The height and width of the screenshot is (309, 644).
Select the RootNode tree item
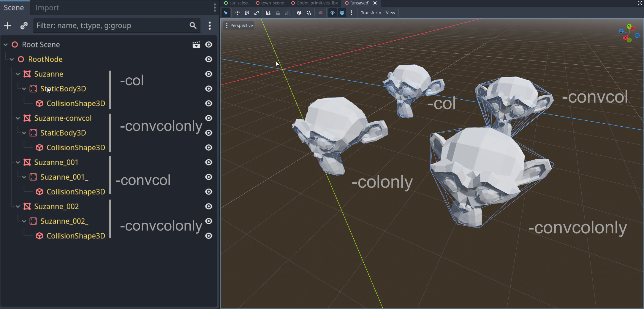pyautogui.click(x=45, y=59)
